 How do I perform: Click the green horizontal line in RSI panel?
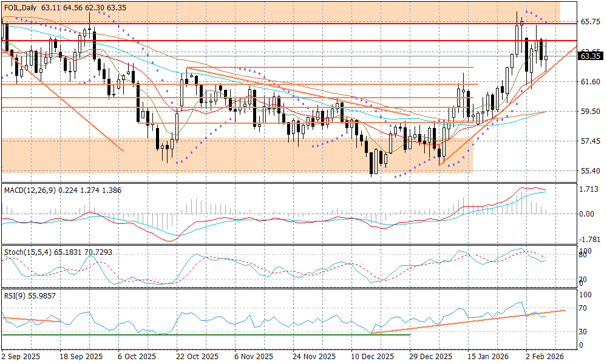click(182, 335)
